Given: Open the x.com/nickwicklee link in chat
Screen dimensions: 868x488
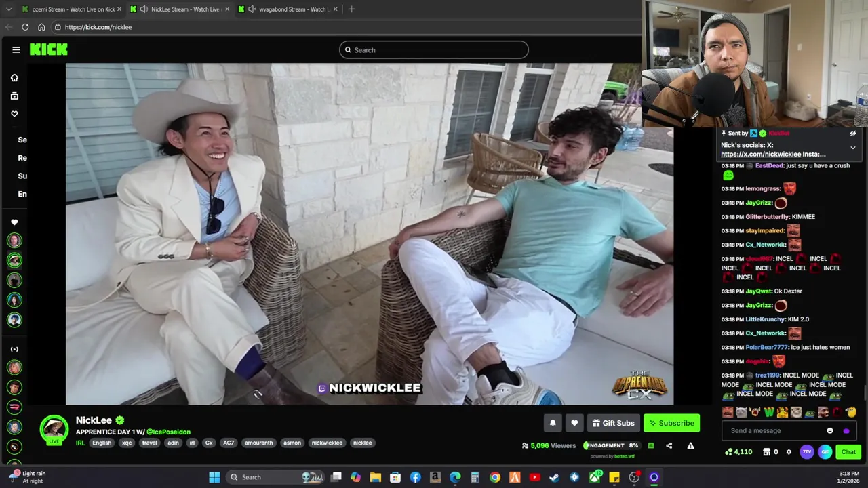Looking at the screenshot, I should pyautogui.click(x=761, y=155).
